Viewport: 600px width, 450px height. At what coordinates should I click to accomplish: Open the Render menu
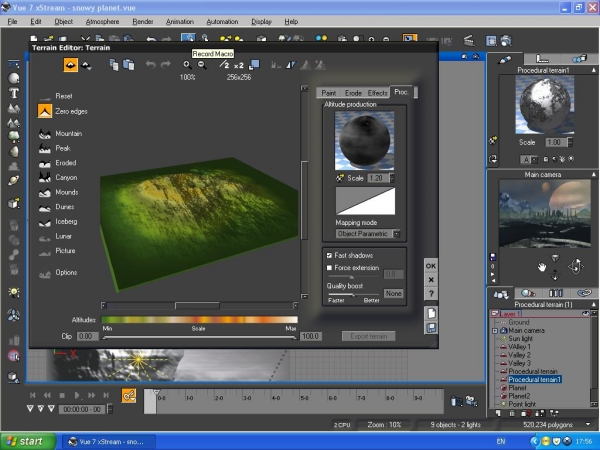click(143, 21)
